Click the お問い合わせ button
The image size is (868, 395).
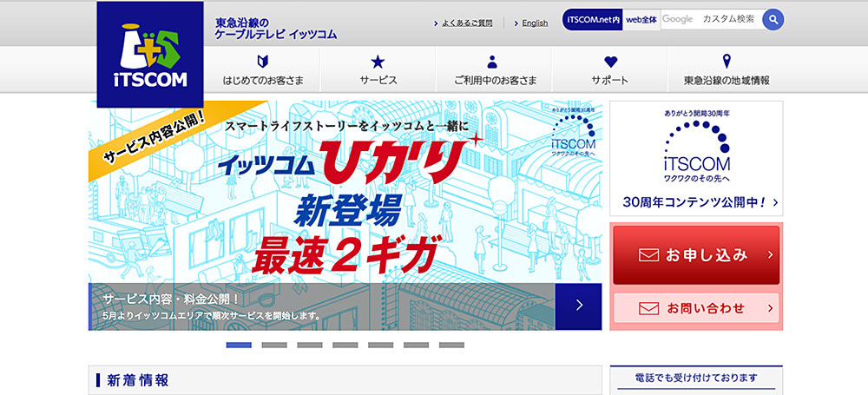(696, 308)
